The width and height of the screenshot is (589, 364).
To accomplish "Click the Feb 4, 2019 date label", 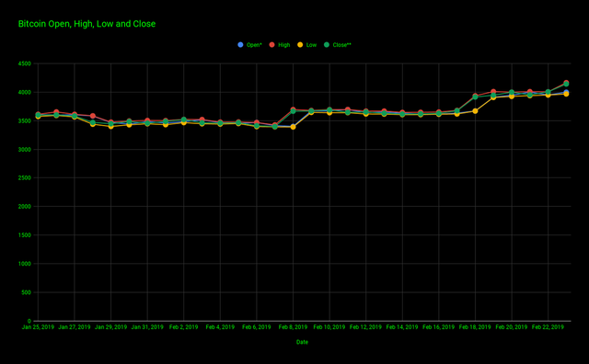I will click(220, 327).
